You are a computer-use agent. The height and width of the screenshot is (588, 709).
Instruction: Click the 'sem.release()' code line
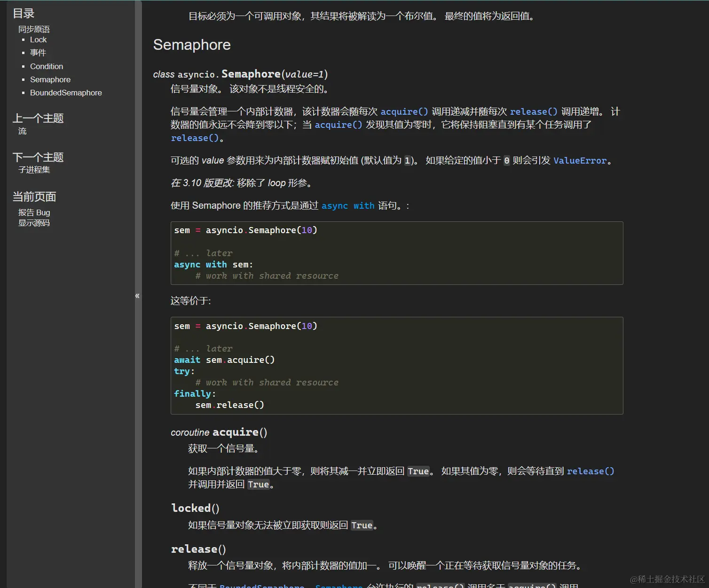tap(230, 405)
